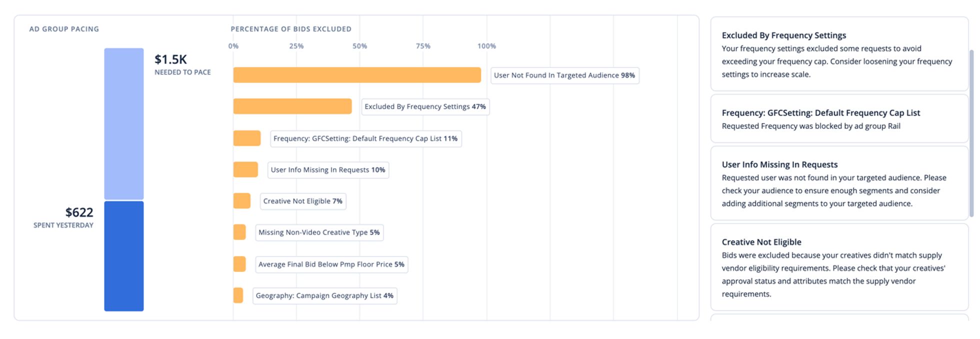Click the dark blue spent portion of pacing bar
This screenshot has height=339, width=980.
tap(123, 255)
